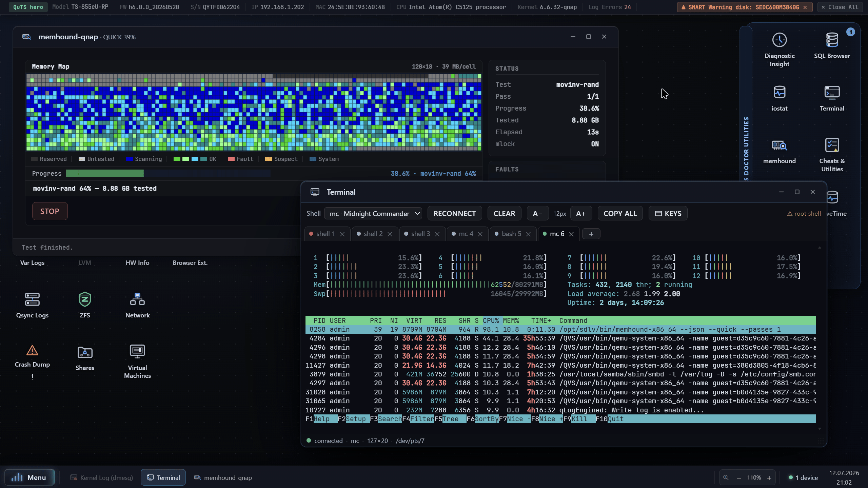Select the memhound-x86_64 process row
This screenshot has width=868, height=488.
click(561, 329)
